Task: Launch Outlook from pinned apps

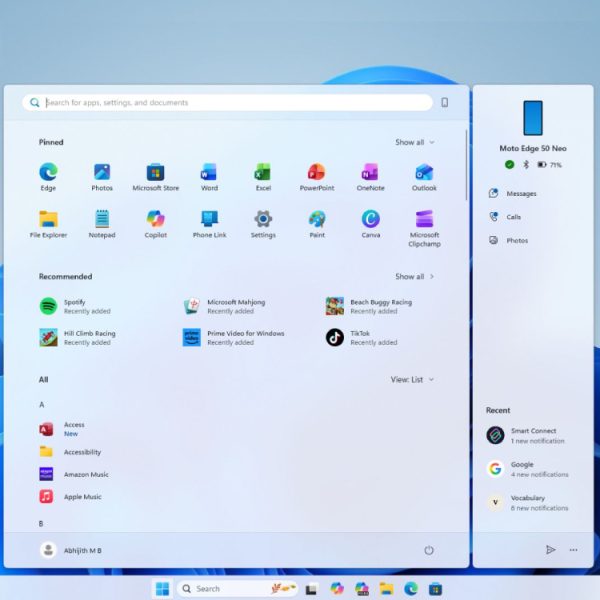Action: pyautogui.click(x=424, y=177)
